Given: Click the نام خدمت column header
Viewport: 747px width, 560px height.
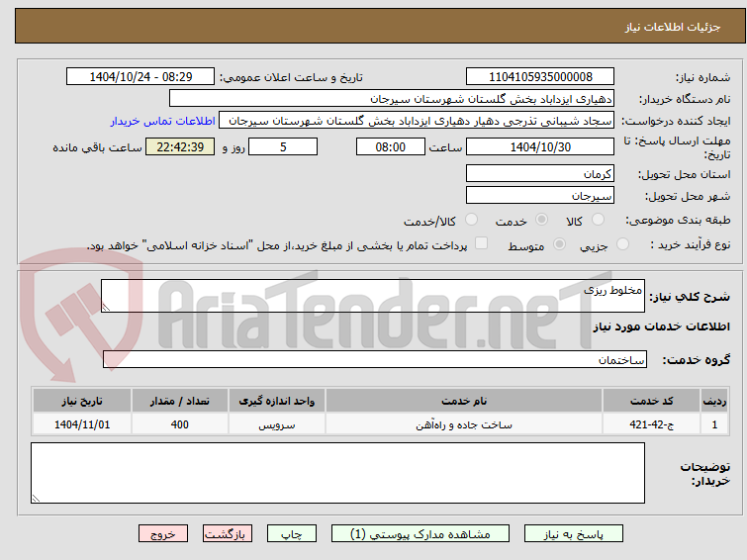Looking at the screenshot, I should click(464, 401).
